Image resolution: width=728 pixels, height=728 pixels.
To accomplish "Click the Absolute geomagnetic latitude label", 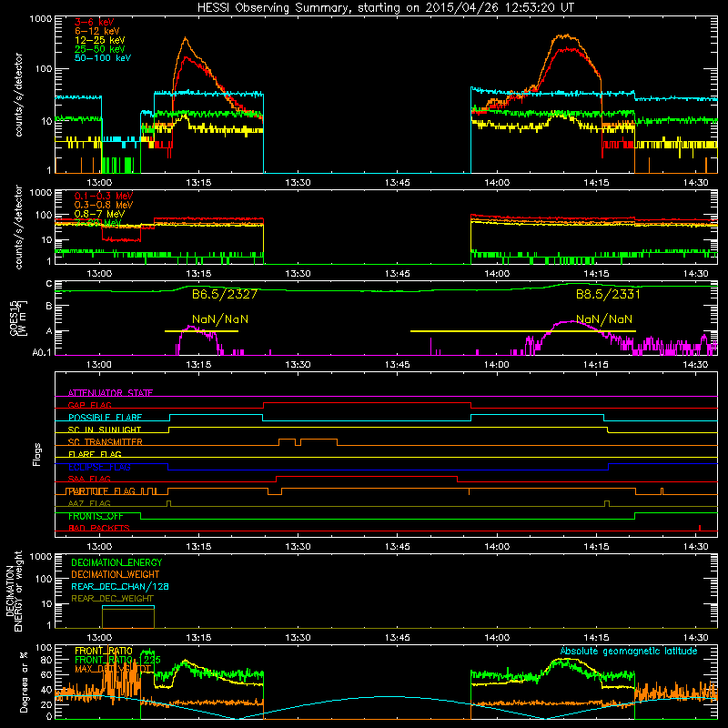I will pos(629,652).
